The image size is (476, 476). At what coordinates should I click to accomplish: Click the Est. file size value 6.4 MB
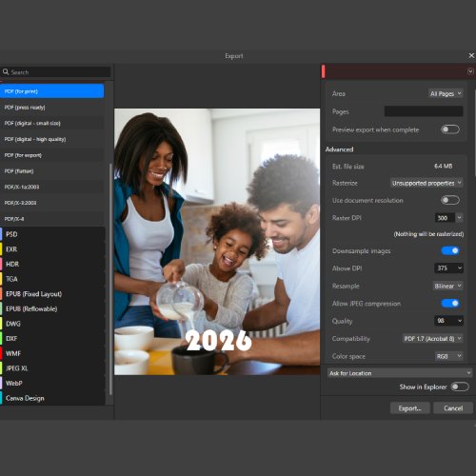coord(443,166)
